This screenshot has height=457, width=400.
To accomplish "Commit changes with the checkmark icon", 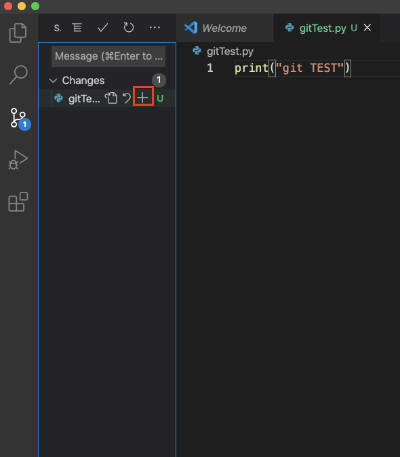I will [x=103, y=27].
